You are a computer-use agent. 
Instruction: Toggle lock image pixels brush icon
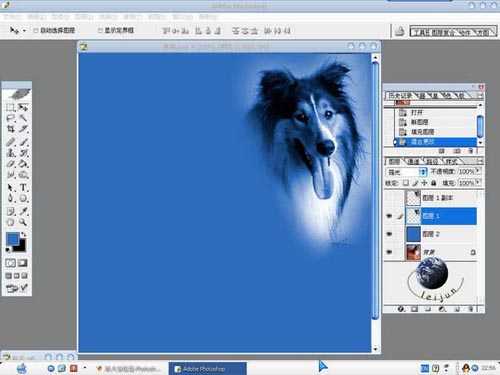415,183
